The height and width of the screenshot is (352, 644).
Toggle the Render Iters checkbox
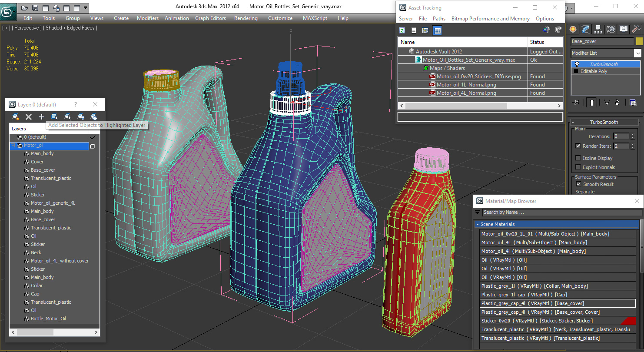click(x=578, y=146)
